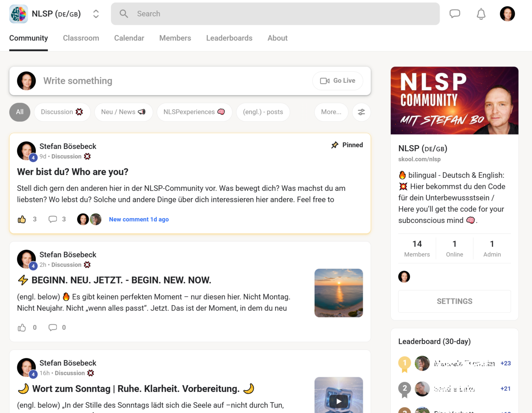
Task: Open post 'Wer bist du? Who are you?'
Action: [x=73, y=172]
